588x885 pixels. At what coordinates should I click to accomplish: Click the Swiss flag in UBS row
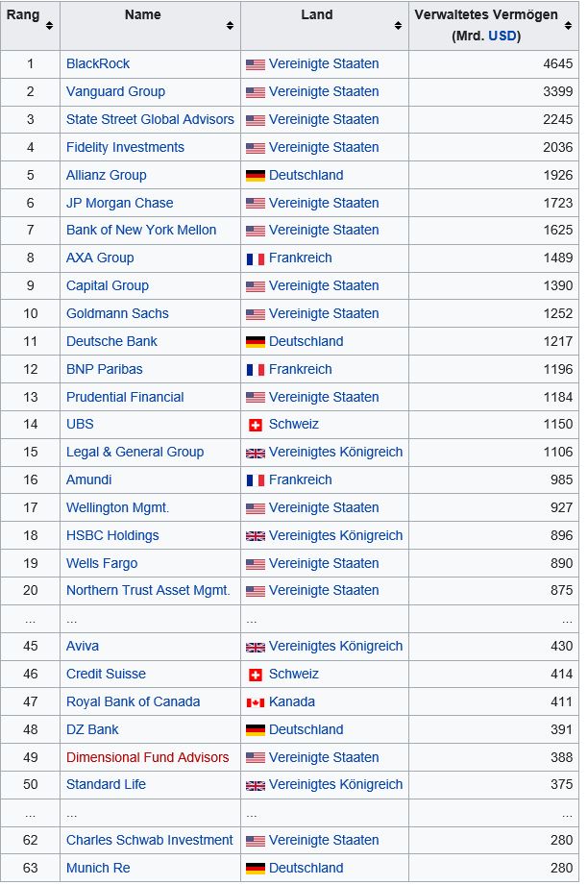pos(255,425)
